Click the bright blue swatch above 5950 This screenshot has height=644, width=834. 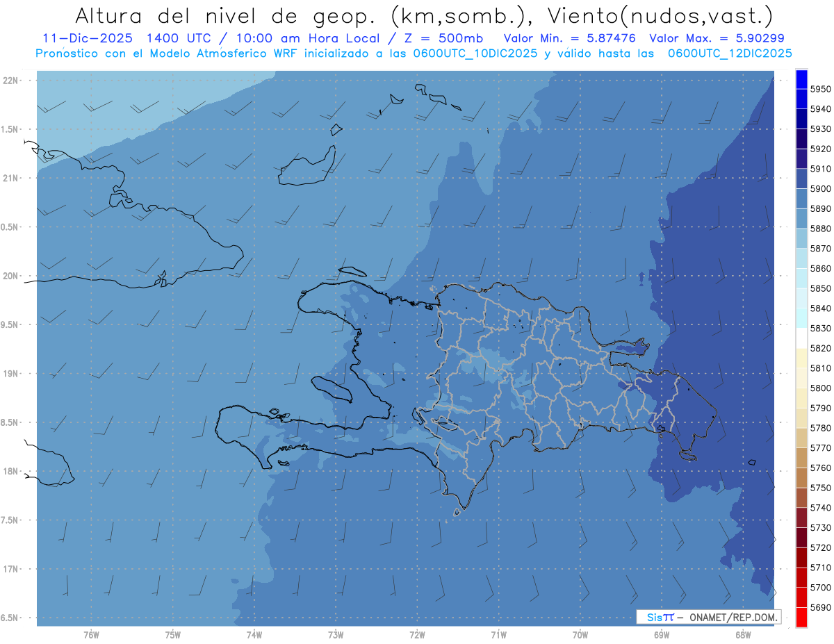tap(801, 79)
